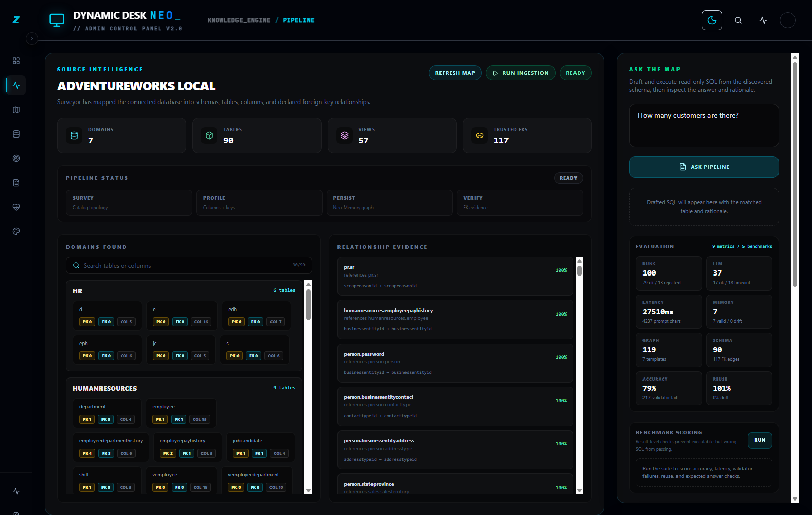This screenshot has height=515, width=812.
Task: Open the Tables 90 stat card
Action: click(257, 135)
